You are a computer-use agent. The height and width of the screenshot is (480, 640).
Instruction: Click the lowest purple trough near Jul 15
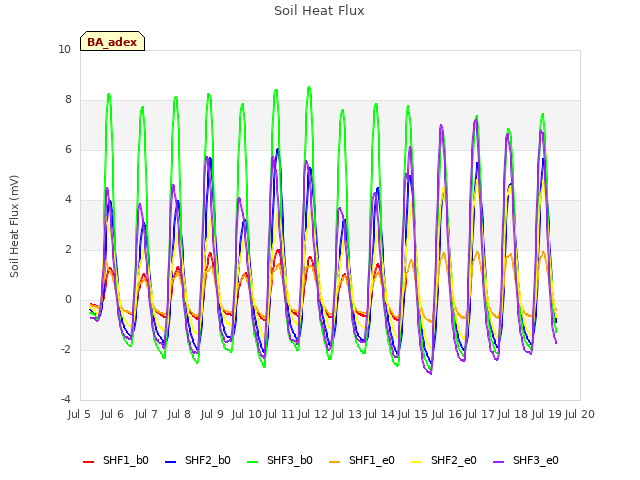pos(431,373)
